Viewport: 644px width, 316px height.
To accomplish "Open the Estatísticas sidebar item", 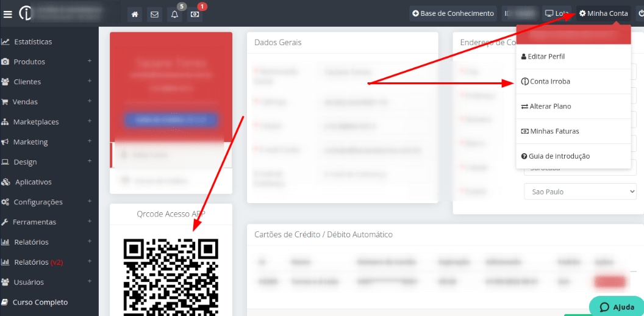I will coord(49,41).
